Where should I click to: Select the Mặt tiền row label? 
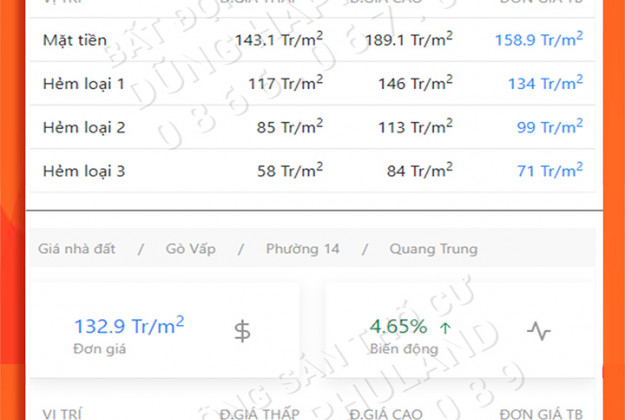click(75, 40)
